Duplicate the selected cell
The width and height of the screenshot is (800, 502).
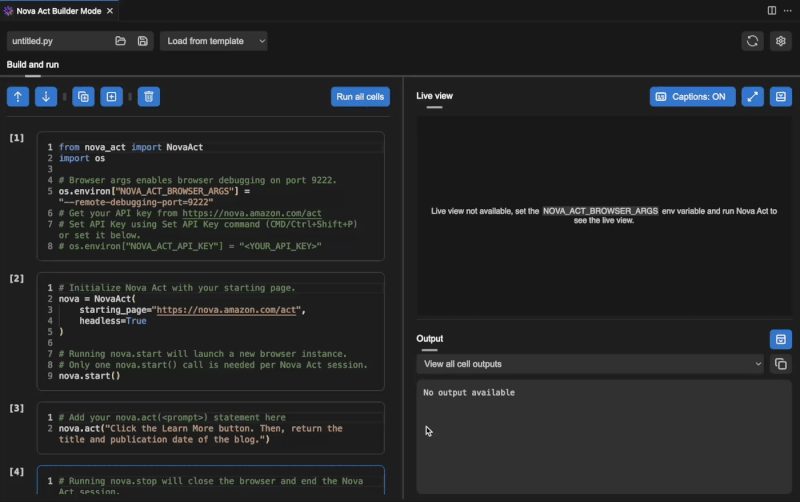(83, 97)
